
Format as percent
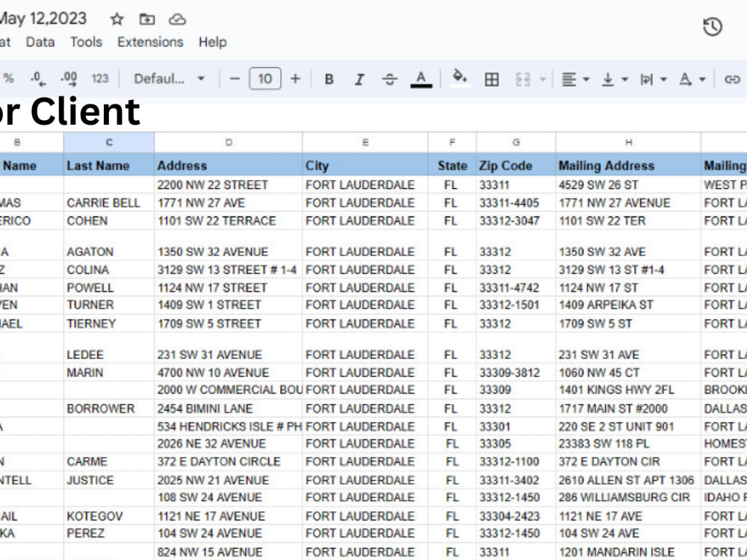point(8,78)
